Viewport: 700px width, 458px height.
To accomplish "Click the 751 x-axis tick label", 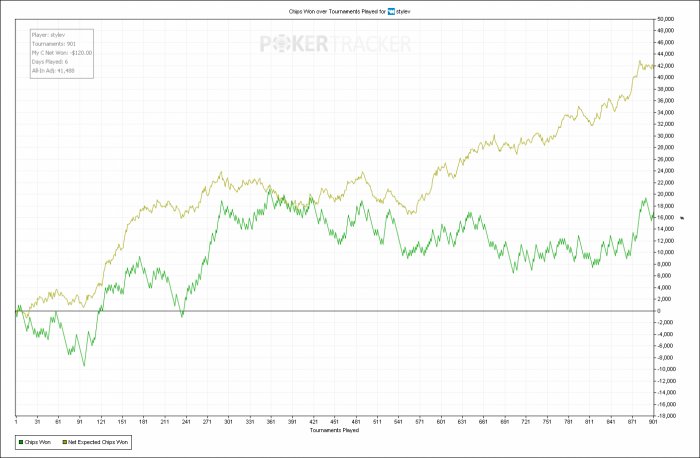I will (x=547, y=421).
